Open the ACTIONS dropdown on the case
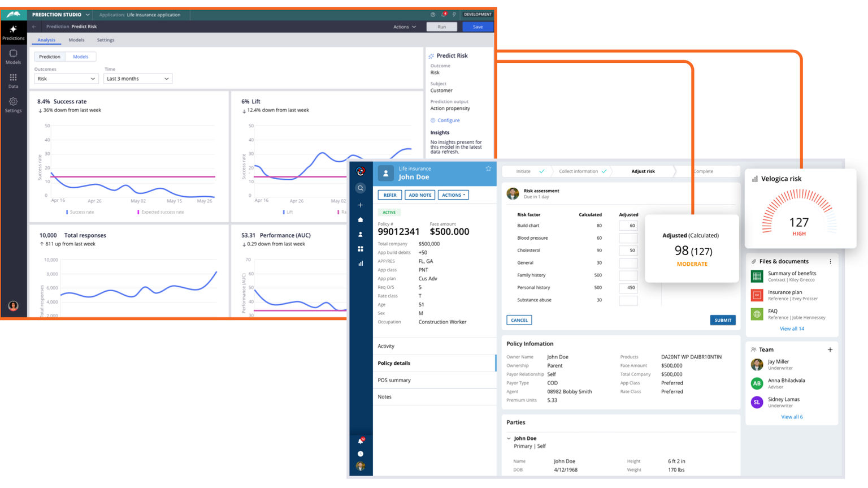 click(453, 195)
